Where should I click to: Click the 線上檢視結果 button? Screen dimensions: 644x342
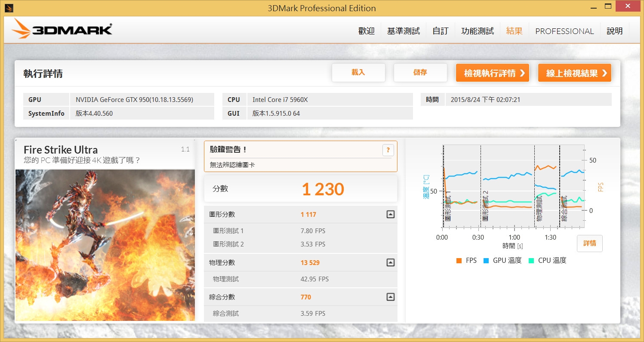575,73
